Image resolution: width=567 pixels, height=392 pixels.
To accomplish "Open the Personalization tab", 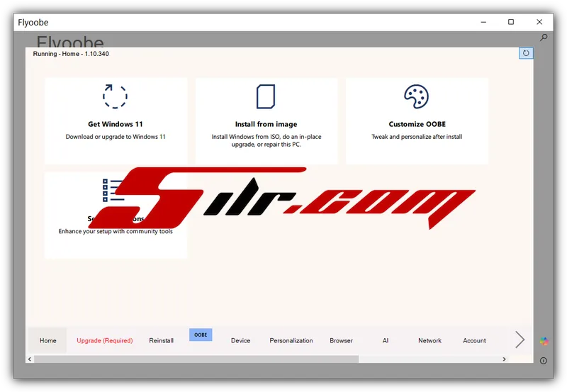I will click(x=291, y=341).
